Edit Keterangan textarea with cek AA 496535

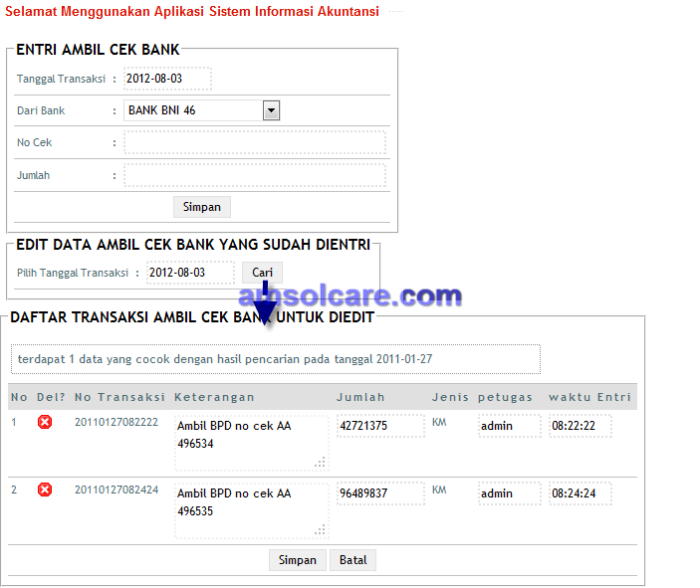(x=252, y=510)
